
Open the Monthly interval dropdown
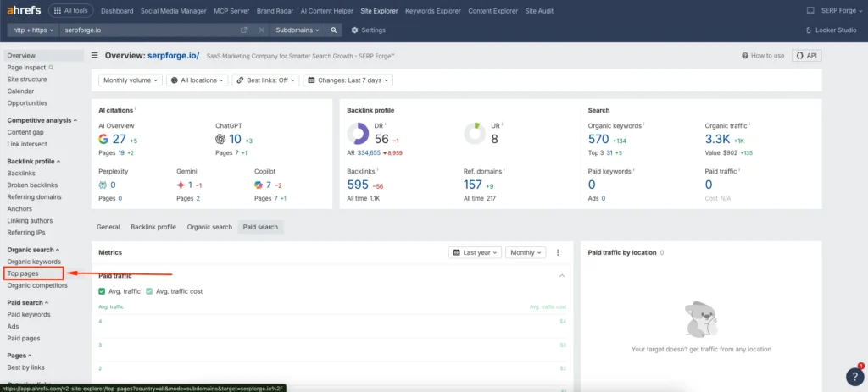coord(526,252)
